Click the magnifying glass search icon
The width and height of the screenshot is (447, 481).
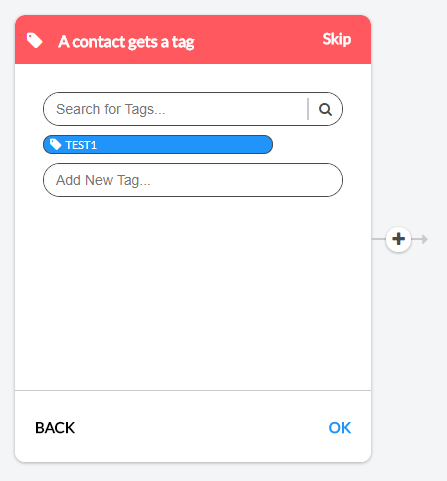[x=325, y=109]
